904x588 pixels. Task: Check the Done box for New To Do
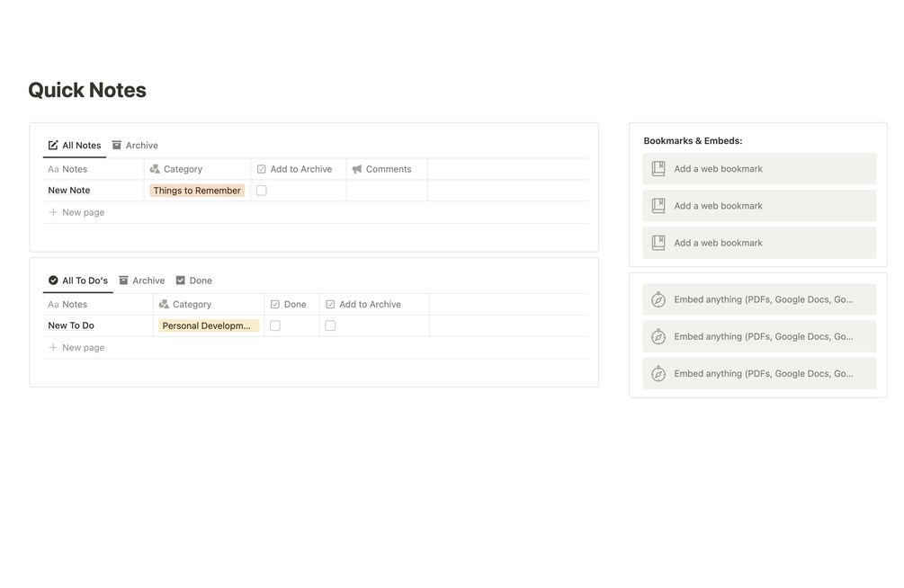[x=275, y=325]
